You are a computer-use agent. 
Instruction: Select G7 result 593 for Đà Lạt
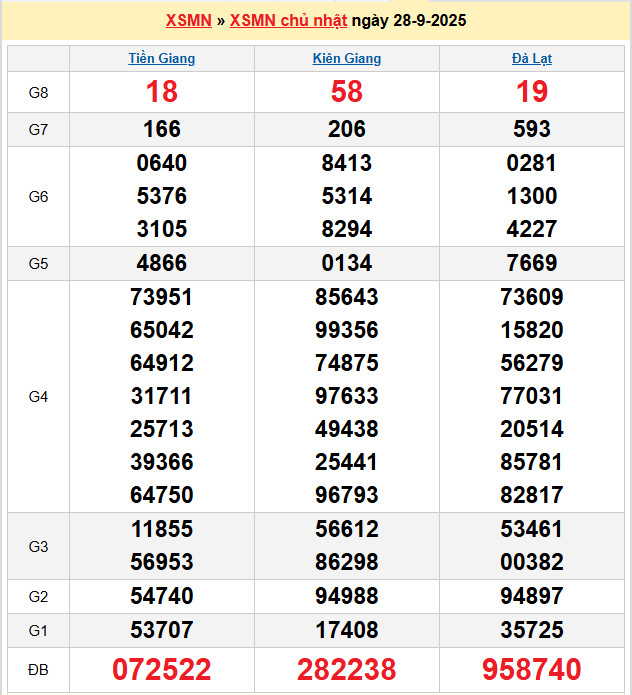click(532, 129)
